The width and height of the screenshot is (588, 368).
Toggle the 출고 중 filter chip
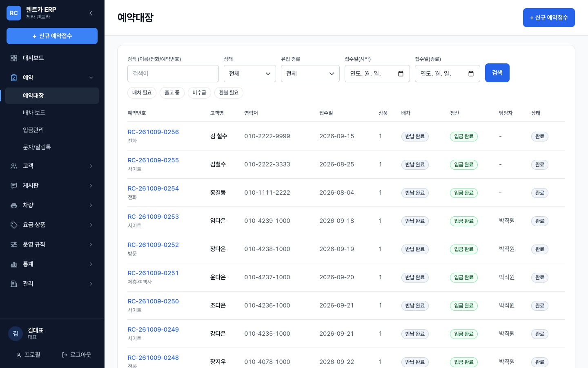pyautogui.click(x=172, y=93)
